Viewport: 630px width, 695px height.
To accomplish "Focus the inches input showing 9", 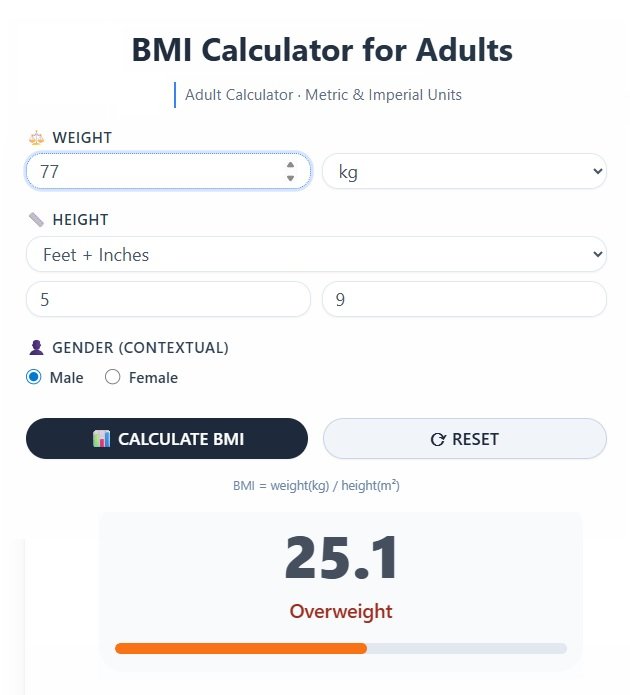I will click(x=464, y=299).
